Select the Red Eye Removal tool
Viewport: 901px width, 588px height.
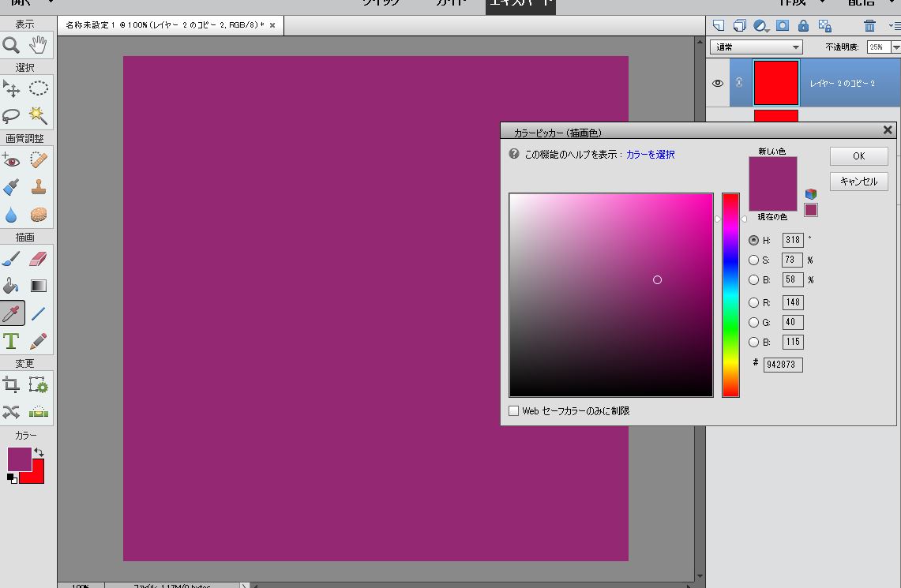[x=11, y=159]
